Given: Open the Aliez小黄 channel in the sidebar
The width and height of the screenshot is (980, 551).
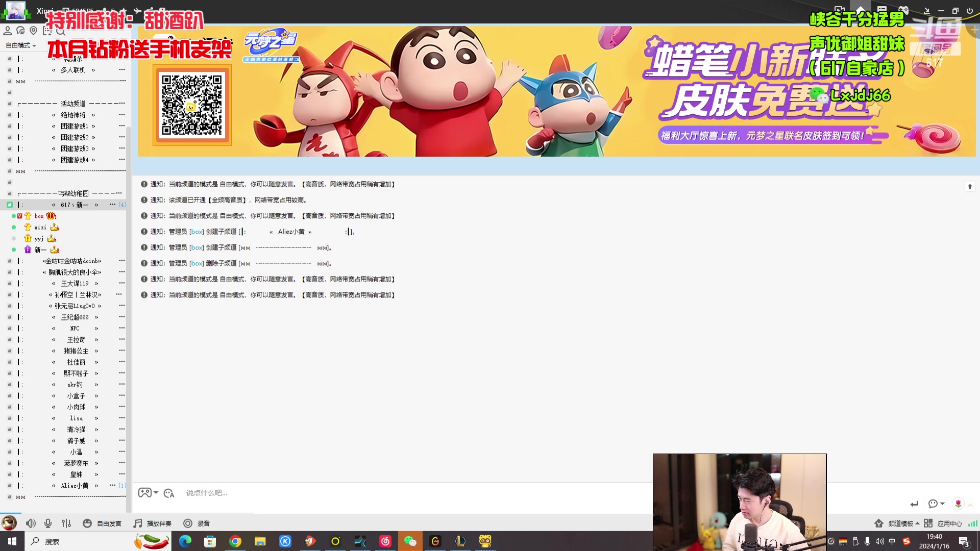Looking at the screenshot, I should click(x=75, y=485).
